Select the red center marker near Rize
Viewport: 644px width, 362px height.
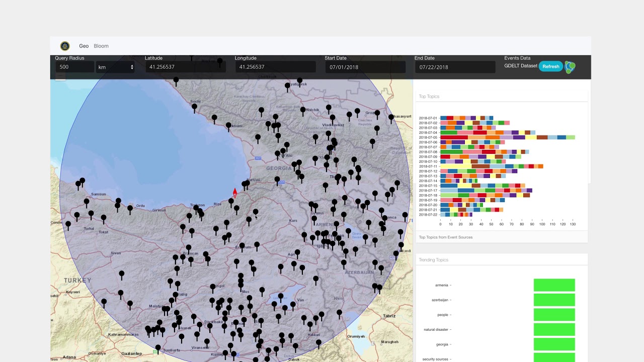click(x=234, y=193)
